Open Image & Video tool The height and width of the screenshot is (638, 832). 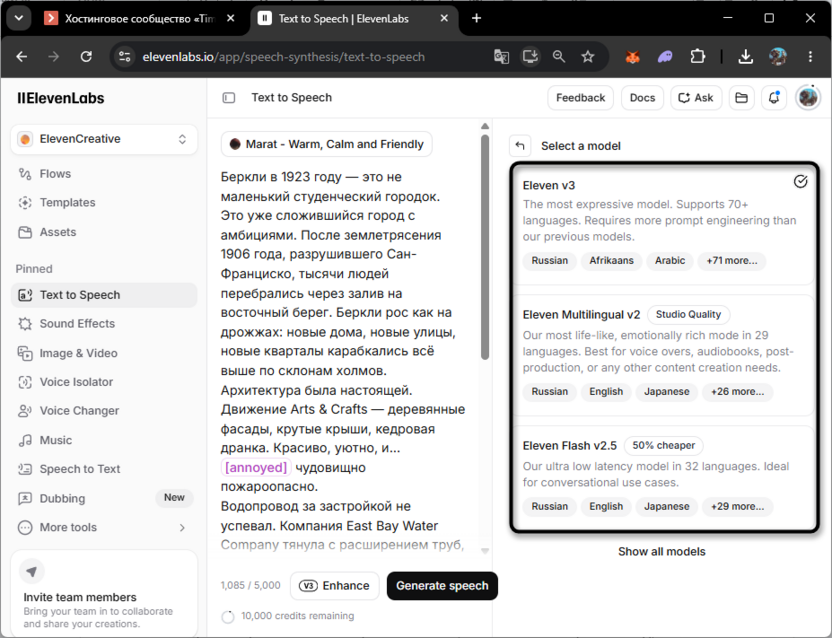click(104, 353)
